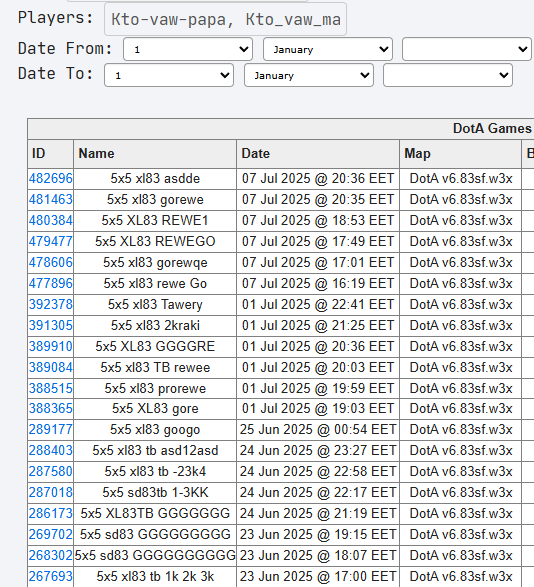Click map cell in game 482696 row
Viewport: 534px width, 587px height.
461,179
